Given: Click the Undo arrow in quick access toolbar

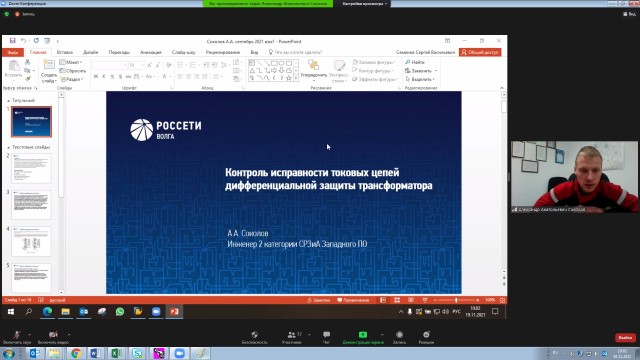Looking at the screenshot, I should (x=23, y=41).
